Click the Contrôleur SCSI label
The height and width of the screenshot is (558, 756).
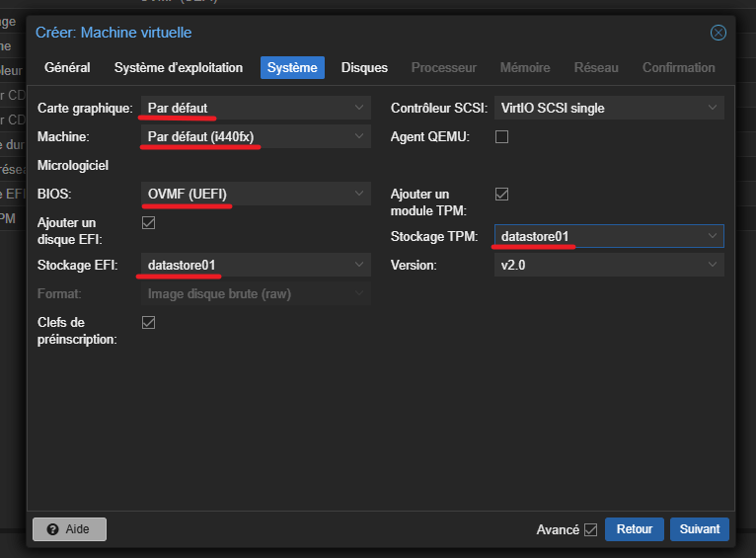[x=439, y=108]
